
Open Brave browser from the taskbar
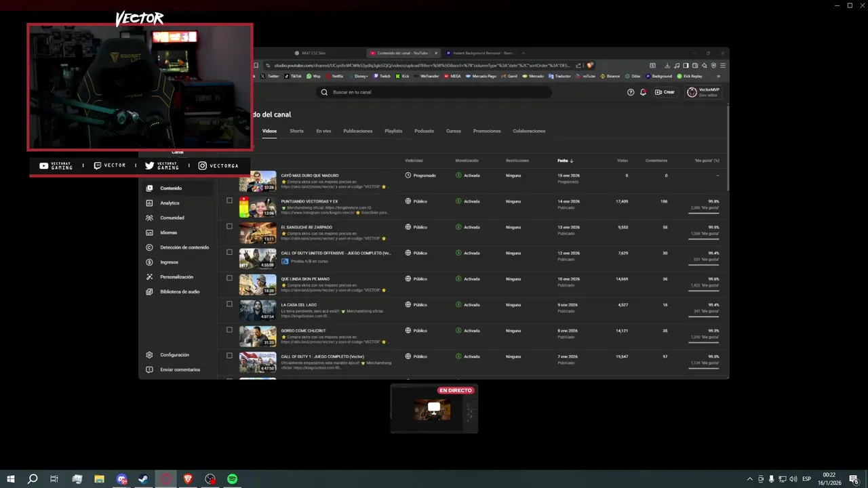[188, 479]
